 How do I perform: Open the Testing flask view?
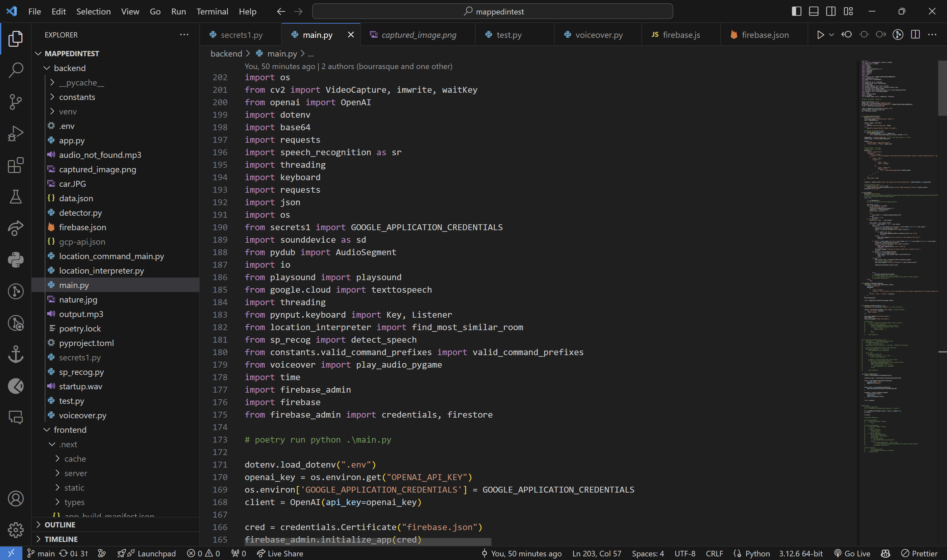click(15, 197)
